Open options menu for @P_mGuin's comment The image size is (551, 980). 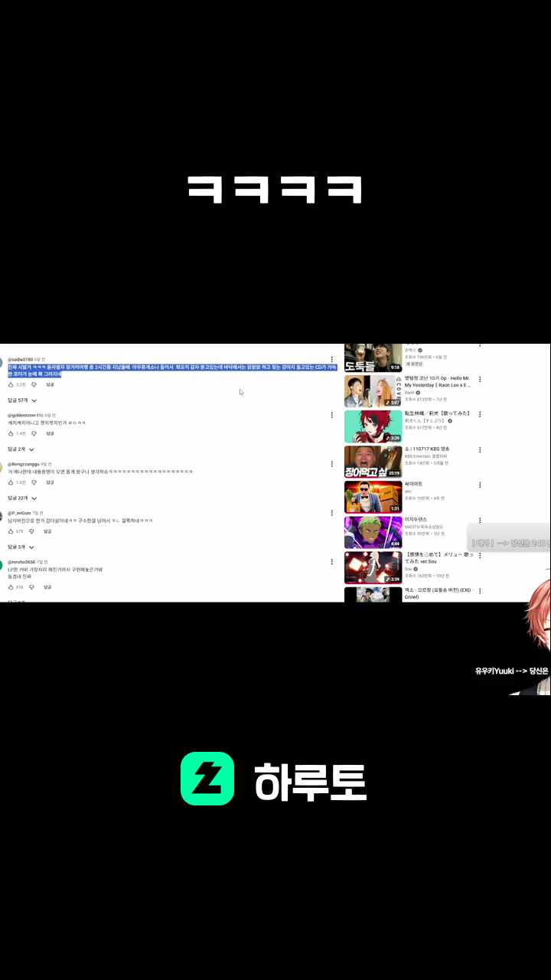point(331,513)
